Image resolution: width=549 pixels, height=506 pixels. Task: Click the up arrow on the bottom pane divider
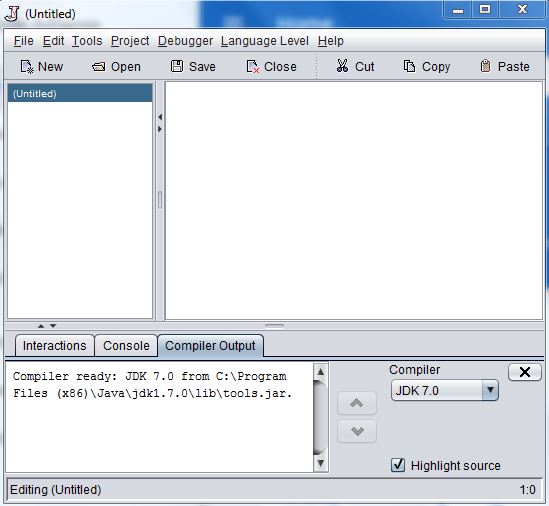point(41,326)
